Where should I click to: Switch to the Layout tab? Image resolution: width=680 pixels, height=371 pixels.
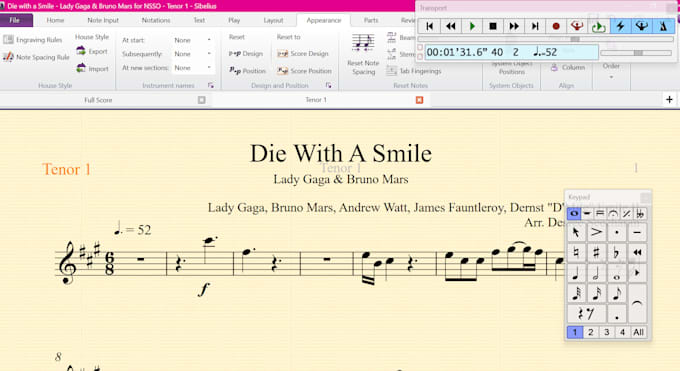point(273,20)
